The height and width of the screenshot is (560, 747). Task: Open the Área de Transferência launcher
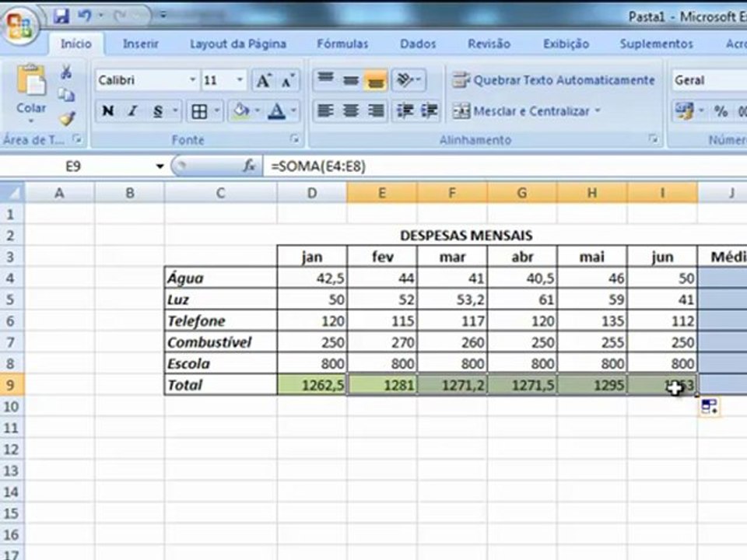point(77,139)
